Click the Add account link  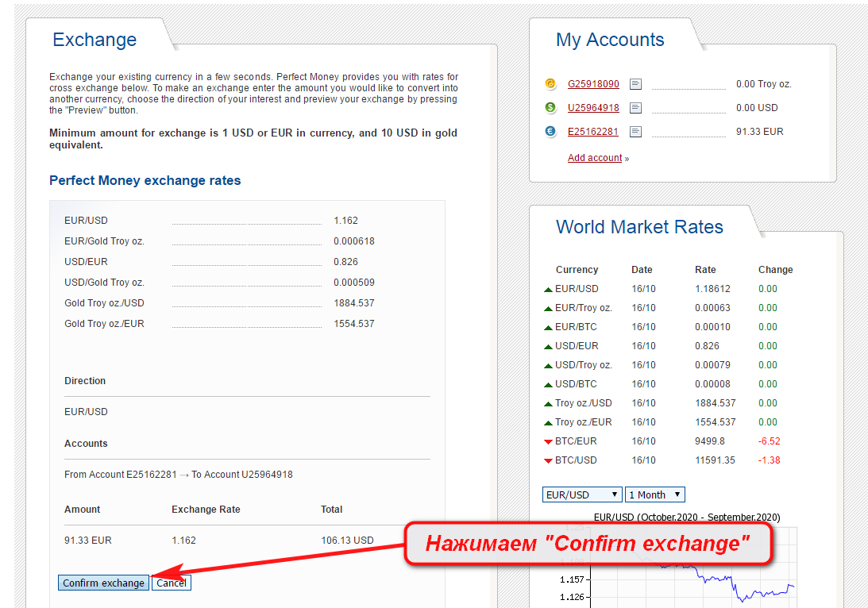[x=595, y=158]
